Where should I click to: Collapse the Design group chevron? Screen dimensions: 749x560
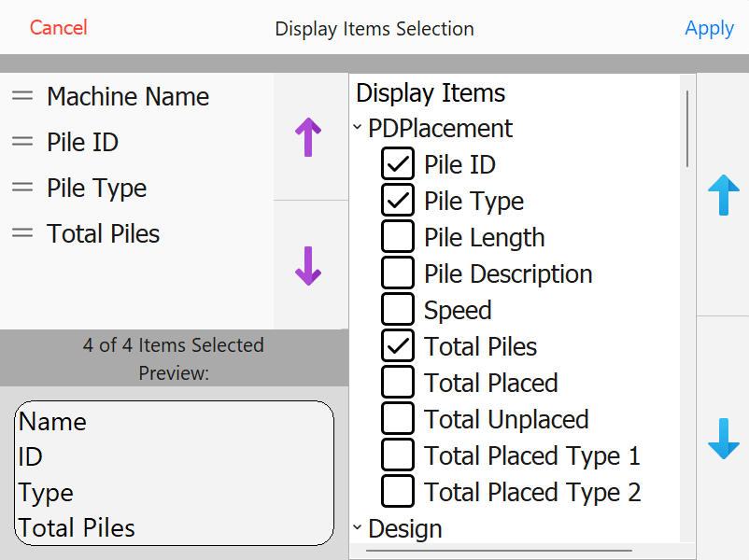coord(358,527)
